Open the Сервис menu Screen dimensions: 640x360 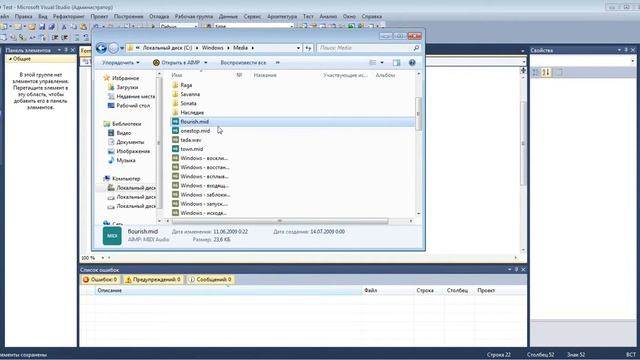252,17
